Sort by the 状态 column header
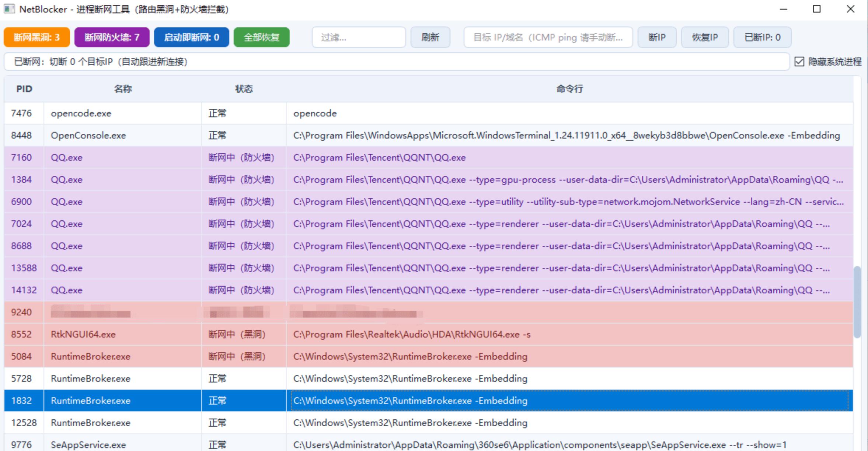Image resolution: width=868 pixels, height=451 pixels. (x=244, y=89)
